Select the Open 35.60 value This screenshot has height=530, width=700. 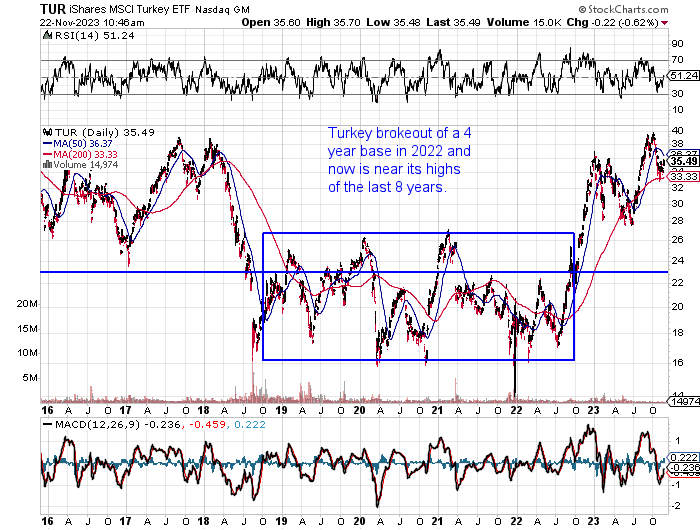coord(271,22)
